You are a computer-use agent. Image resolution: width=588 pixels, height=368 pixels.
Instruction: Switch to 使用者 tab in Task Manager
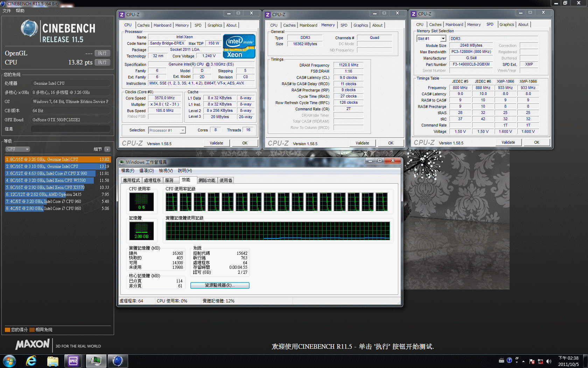226,180
